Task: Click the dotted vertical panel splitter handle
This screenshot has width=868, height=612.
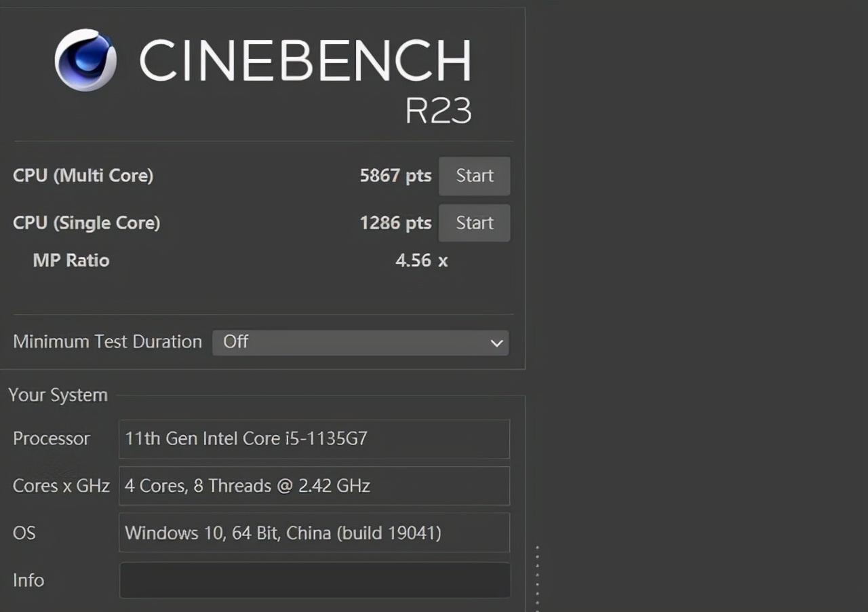Action: point(537,577)
